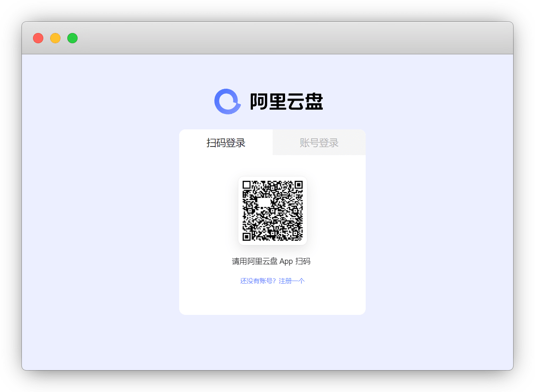Maximize the window with green button

coord(72,38)
